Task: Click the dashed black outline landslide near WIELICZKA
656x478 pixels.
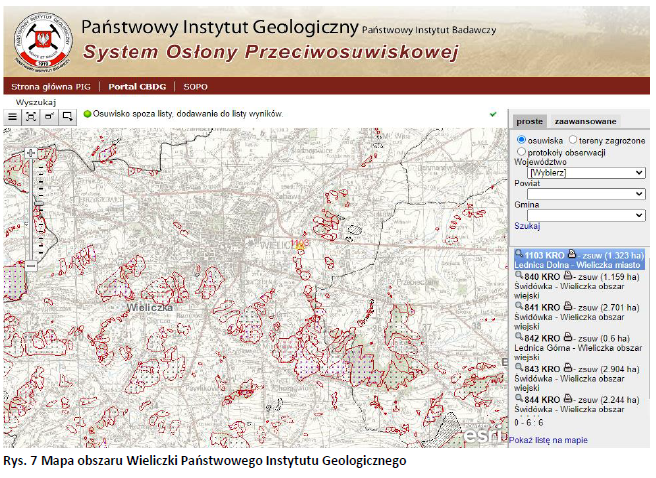Action: [x=354, y=229]
